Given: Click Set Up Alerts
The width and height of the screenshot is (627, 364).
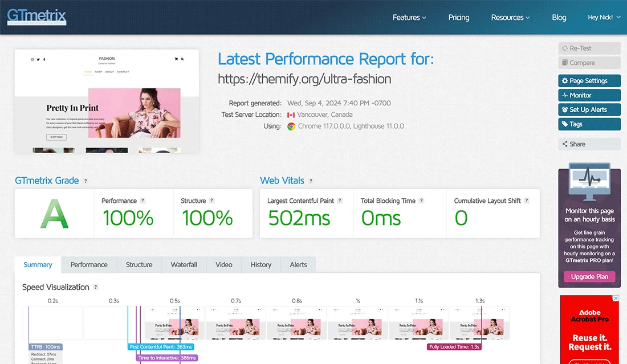Looking at the screenshot, I should pos(589,109).
